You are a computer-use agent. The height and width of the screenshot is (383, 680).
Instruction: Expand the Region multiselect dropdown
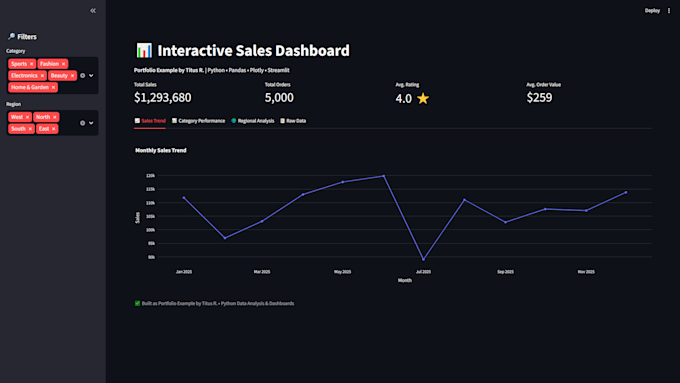(x=91, y=123)
